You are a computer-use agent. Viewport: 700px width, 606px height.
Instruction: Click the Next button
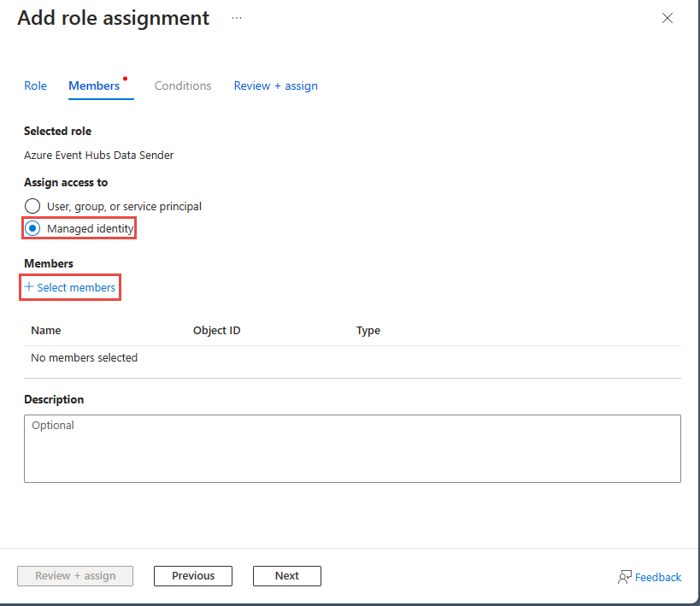pyautogui.click(x=286, y=575)
